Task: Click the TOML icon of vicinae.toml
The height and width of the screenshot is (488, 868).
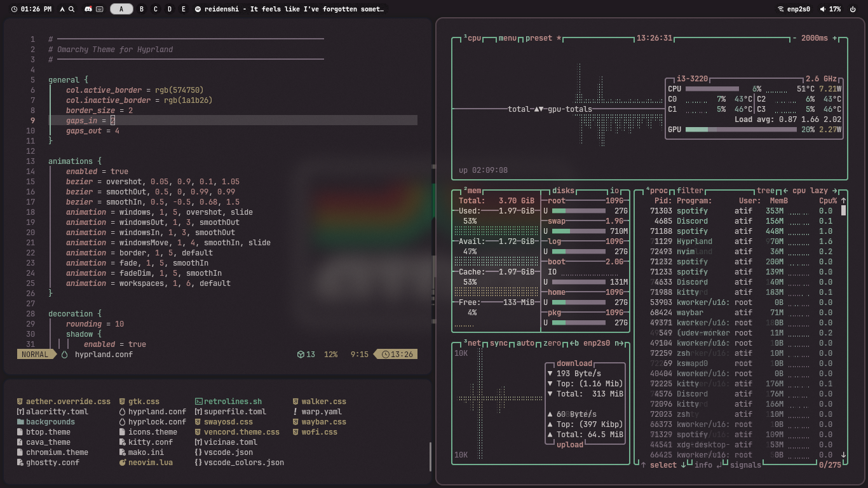Action: (x=198, y=442)
